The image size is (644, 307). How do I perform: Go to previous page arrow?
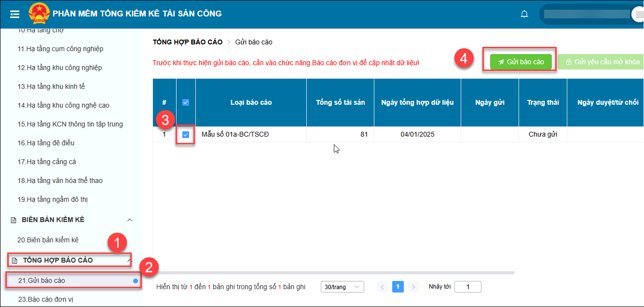point(383,287)
